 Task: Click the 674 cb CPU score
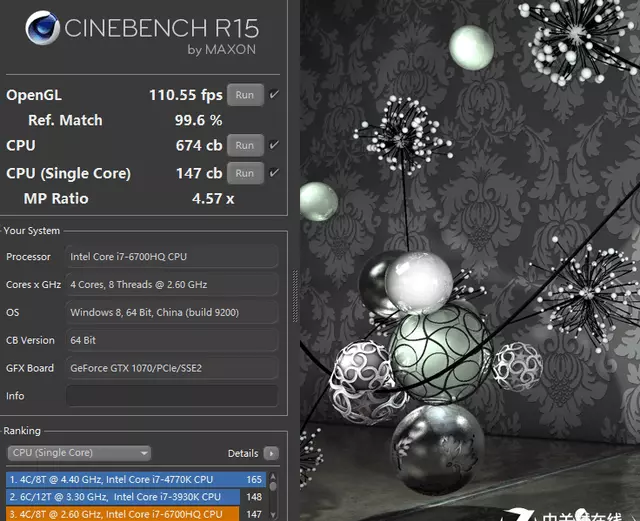(x=199, y=145)
